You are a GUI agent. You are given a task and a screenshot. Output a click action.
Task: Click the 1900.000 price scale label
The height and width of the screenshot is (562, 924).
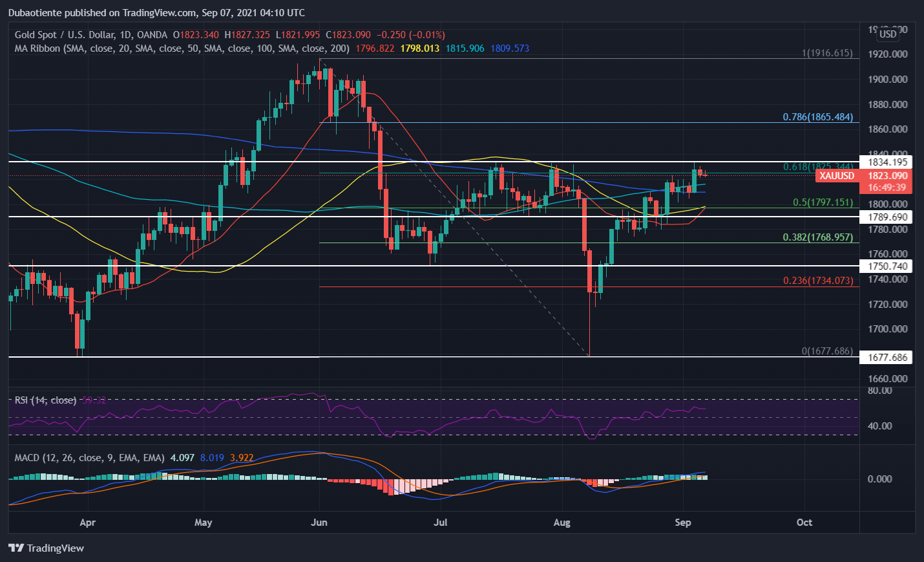[887, 80]
